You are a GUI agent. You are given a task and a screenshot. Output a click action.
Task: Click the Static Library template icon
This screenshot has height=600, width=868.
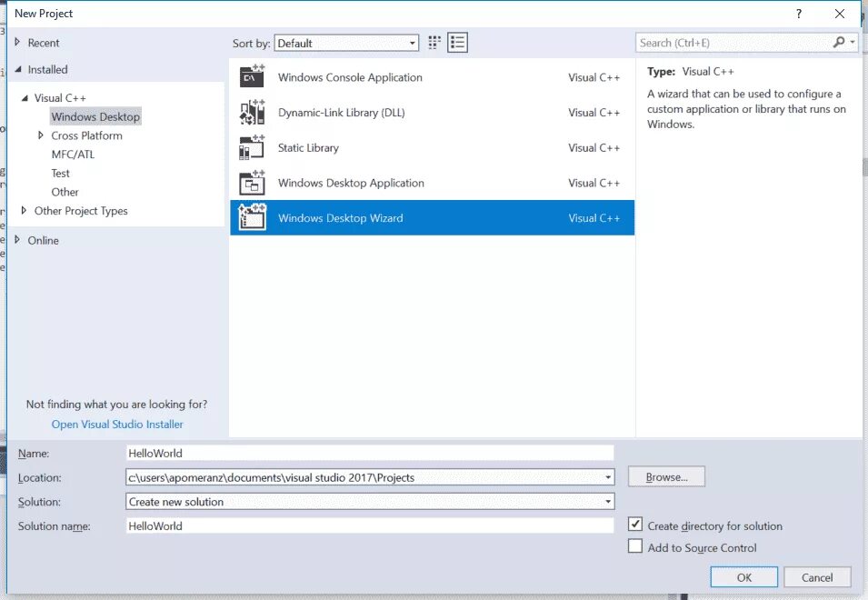[x=252, y=148]
